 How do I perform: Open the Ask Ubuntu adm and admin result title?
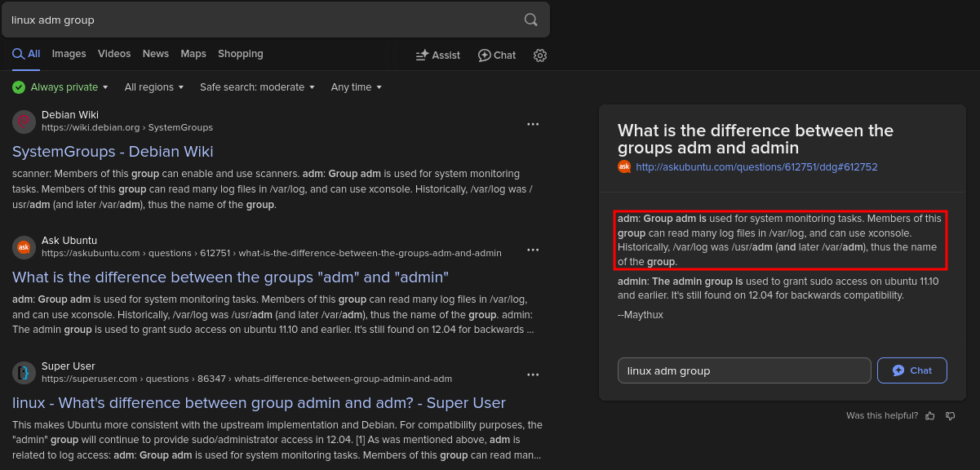pyautogui.click(x=230, y=277)
